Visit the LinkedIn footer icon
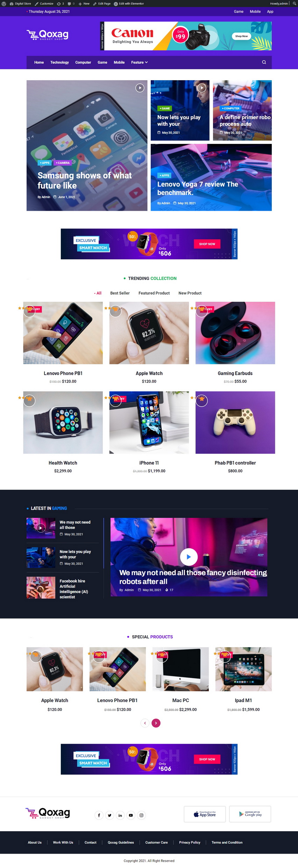Image resolution: width=298 pixels, height=868 pixels. (x=120, y=815)
